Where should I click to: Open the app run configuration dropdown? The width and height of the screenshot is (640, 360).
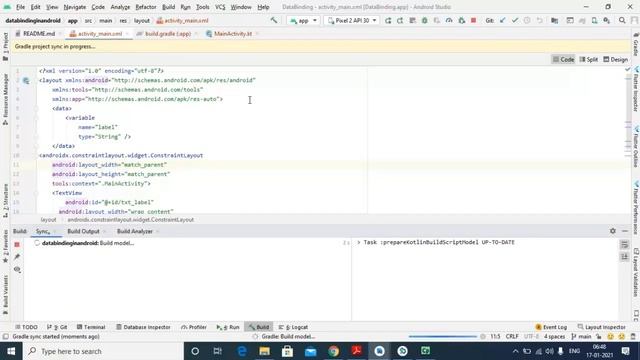pyautogui.click(x=303, y=20)
